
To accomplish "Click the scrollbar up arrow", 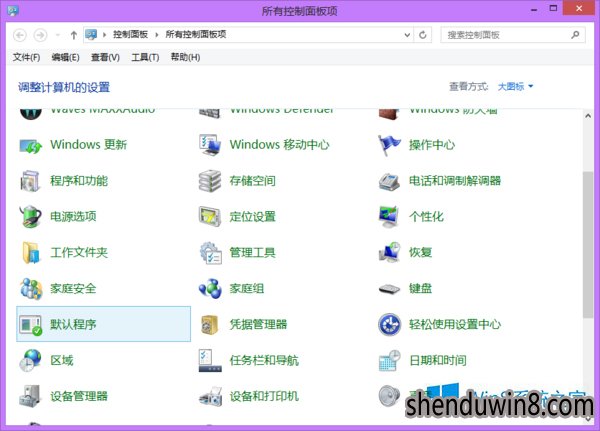I will (x=587, y=116).
